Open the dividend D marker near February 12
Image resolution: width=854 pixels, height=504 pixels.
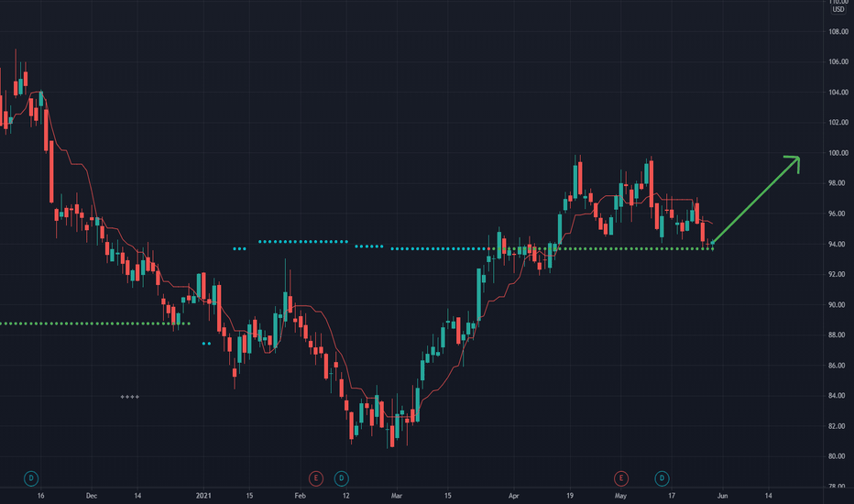click(342, 478)
